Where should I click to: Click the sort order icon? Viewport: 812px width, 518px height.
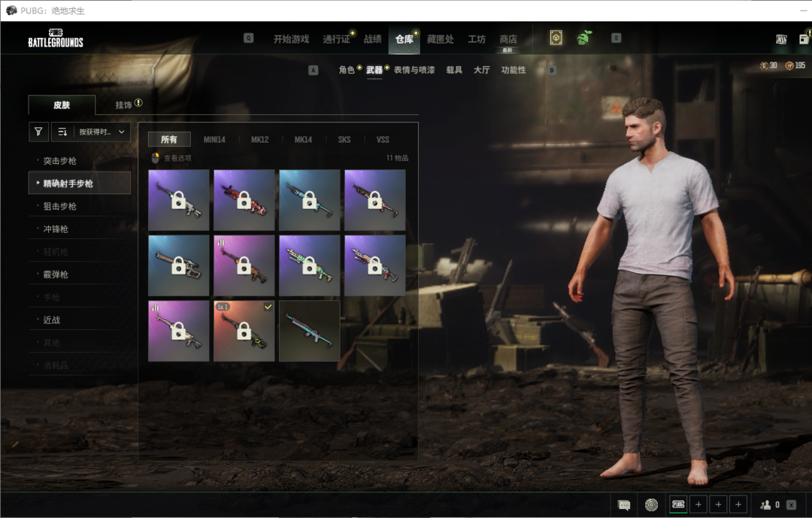pyautogui.click(x=62, y=132)
